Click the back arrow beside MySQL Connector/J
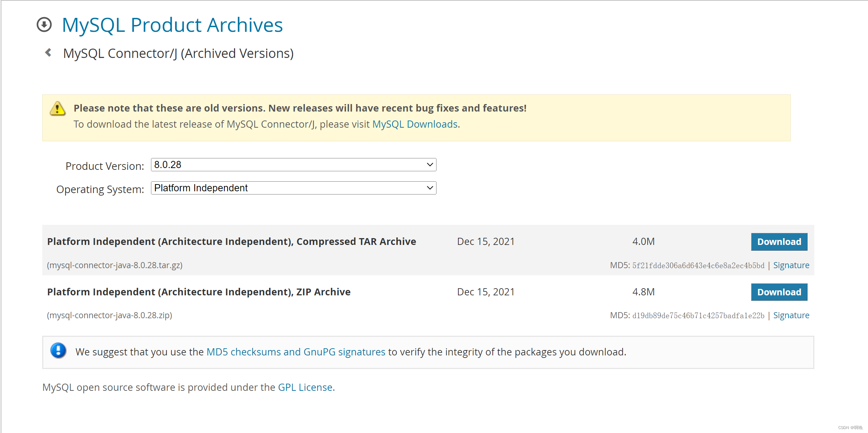868x433 pixels. tap(48, 53)
